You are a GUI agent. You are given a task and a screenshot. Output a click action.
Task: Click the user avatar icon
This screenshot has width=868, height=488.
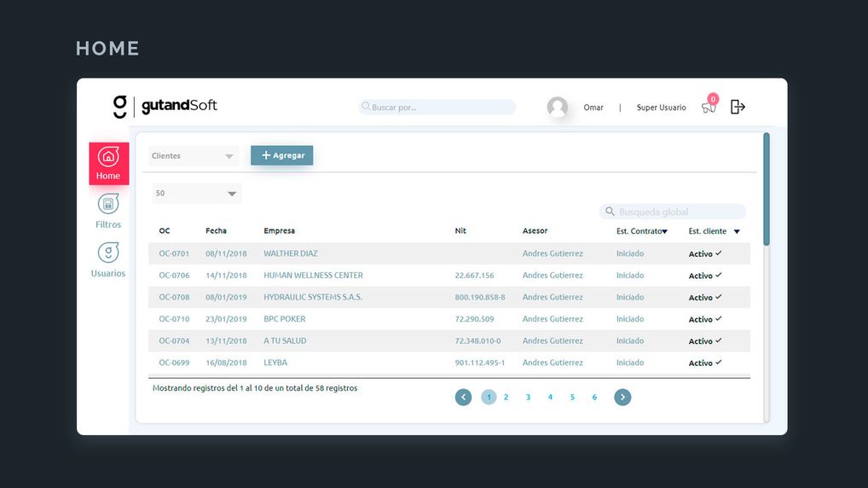tap(557, 107)
